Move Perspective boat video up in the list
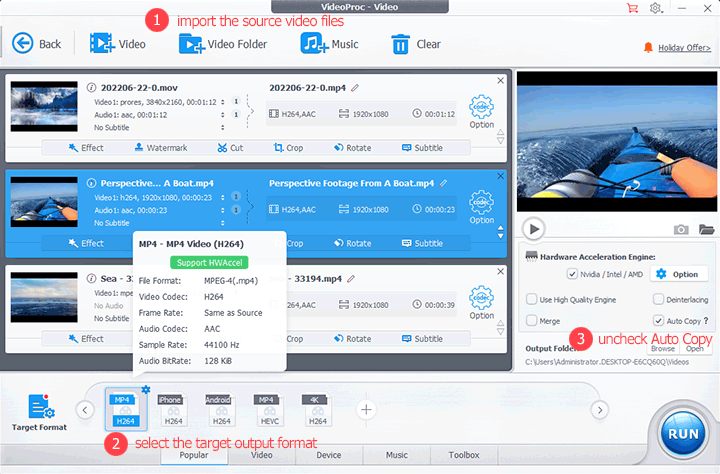 coord(501,228)
